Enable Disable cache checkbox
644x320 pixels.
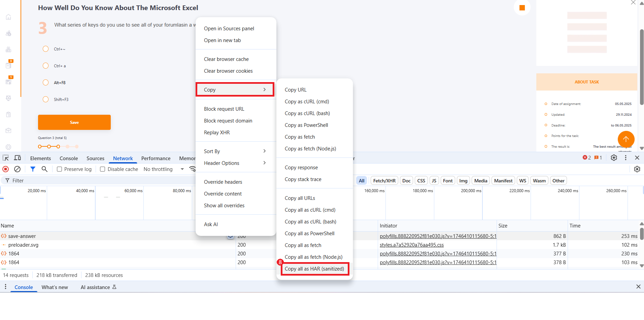click(103, 169)
